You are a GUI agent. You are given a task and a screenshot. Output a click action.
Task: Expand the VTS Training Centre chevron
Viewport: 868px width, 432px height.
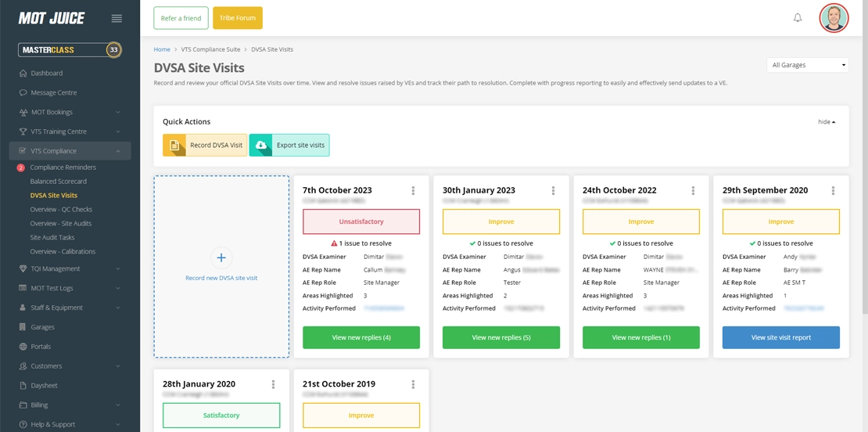pyautogui.click(x=118, y=131)
